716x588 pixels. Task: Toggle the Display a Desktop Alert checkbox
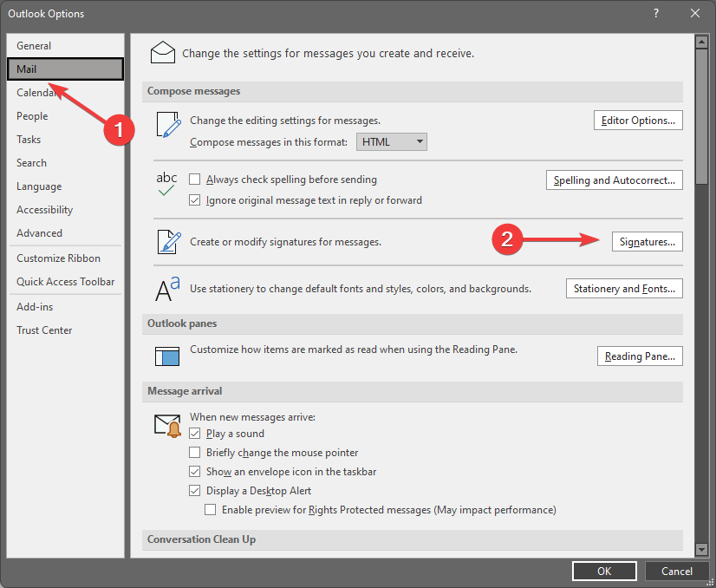(194, 491)
